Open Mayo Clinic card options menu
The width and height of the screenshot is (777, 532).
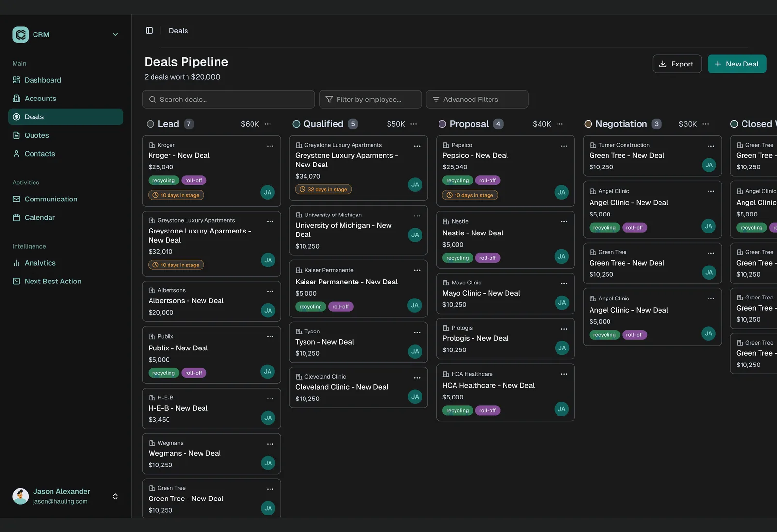[564, 283]
